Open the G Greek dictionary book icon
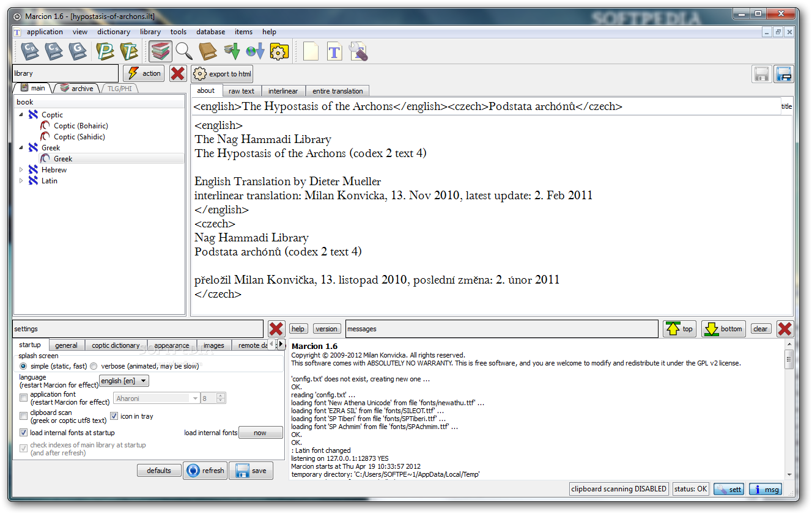 pos(78,51)
